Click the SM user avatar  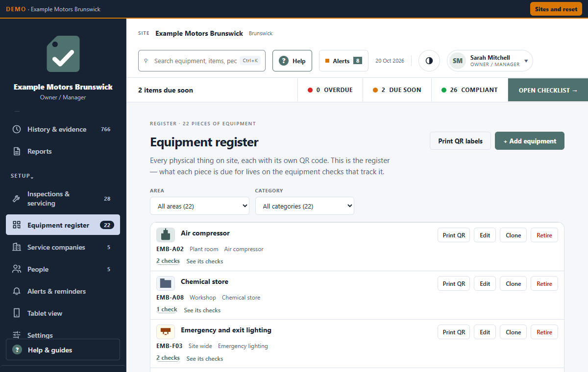coord(458,61)
